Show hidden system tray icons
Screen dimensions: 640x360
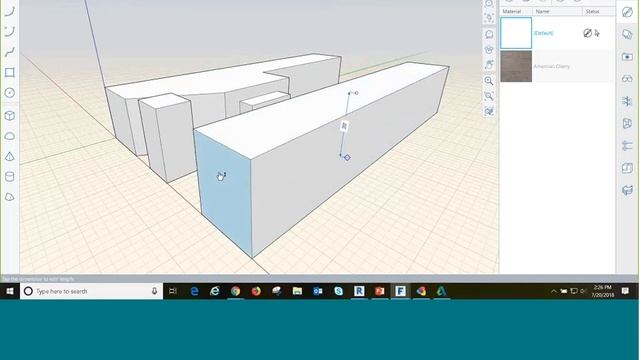[x=553, y=291]
